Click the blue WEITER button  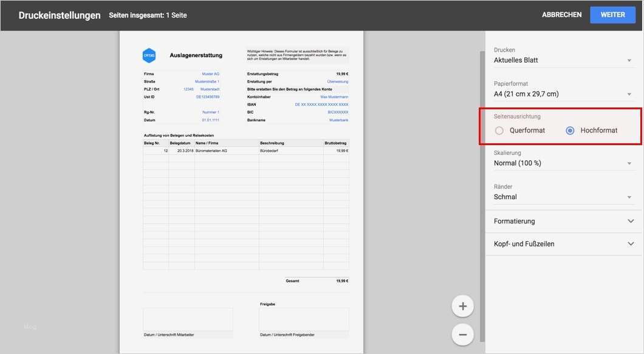(612, 15)
